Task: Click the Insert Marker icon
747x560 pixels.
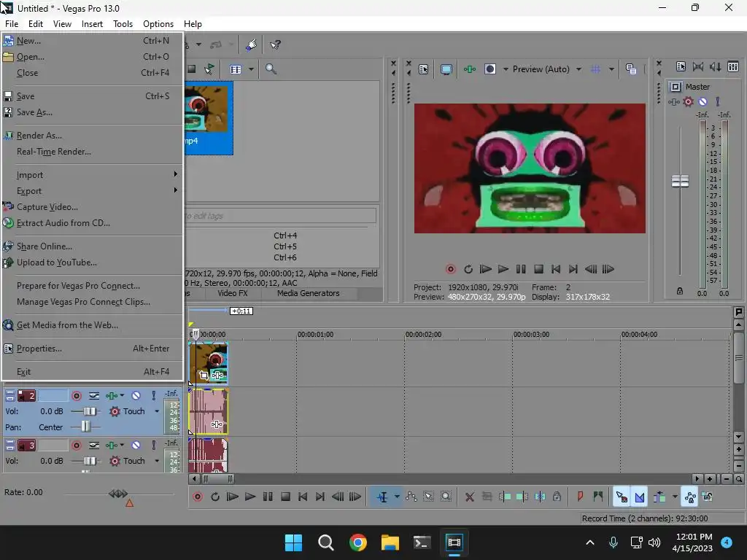Action: [580, 497]
